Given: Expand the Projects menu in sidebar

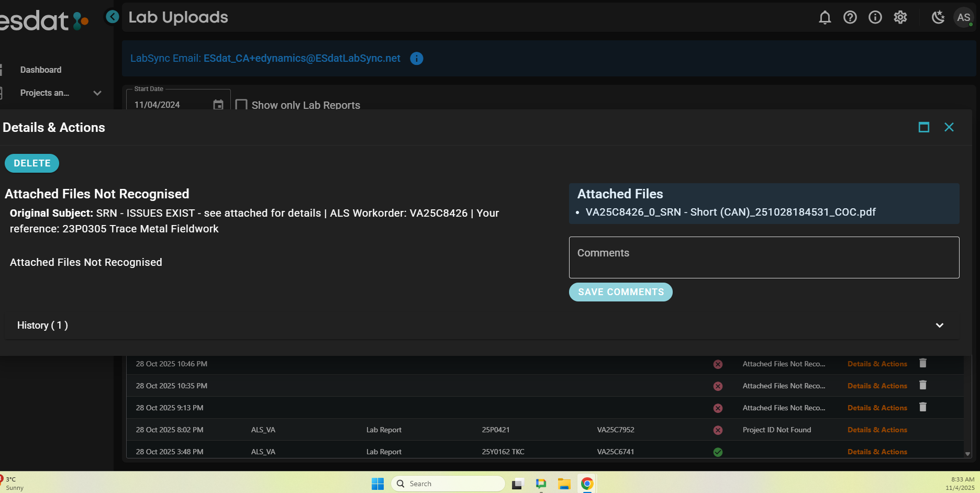Looking at the screenshot, I should click(x=97, y=93).
